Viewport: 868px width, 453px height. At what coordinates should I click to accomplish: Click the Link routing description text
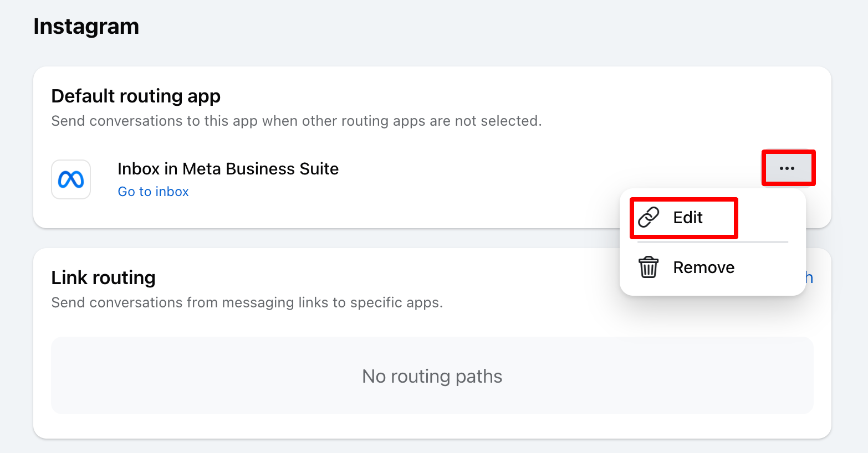tap(247, 303)
